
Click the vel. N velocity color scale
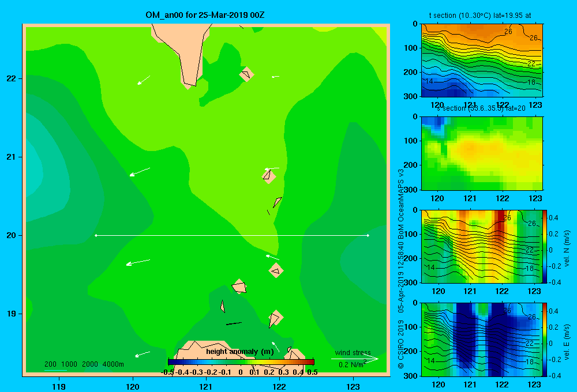(545, 246)
